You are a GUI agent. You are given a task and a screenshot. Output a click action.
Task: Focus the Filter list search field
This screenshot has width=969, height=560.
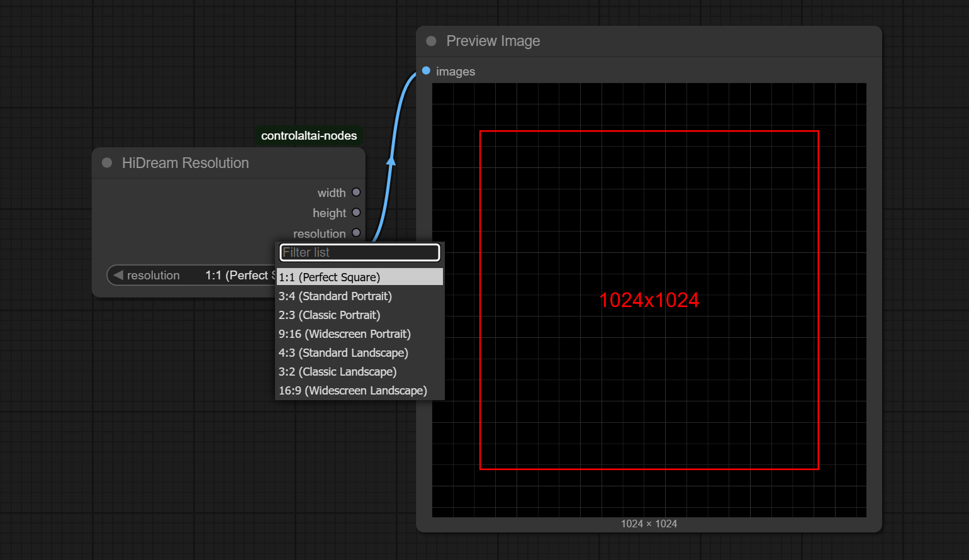click(x=359, y=252)
